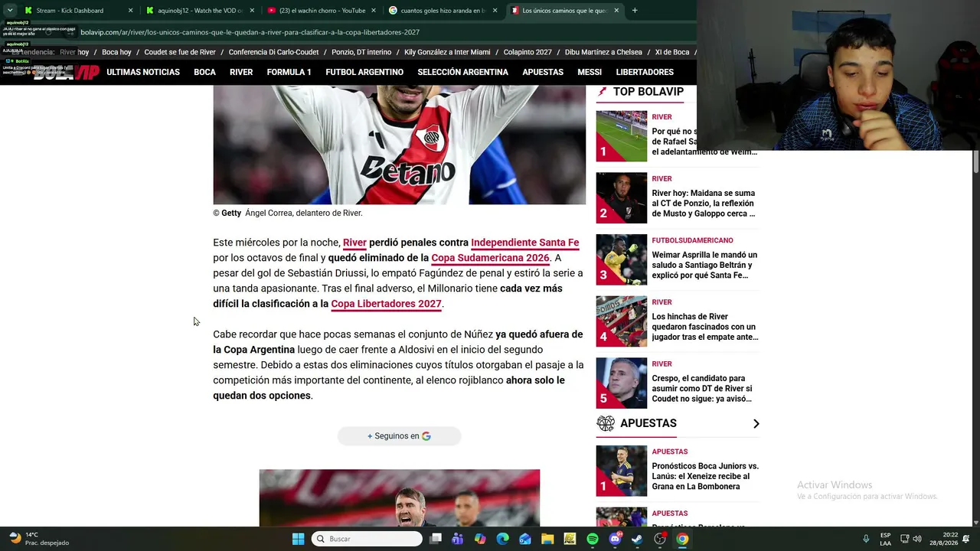Switch to Google Chrome on the taskbar
This screenshot has width=980, height=551.
[682, 539]
